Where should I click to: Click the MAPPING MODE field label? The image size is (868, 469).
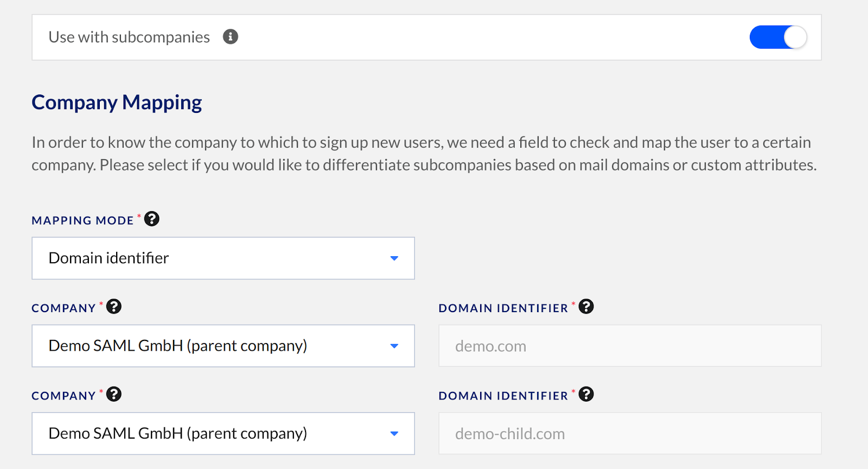click(82, 220)
